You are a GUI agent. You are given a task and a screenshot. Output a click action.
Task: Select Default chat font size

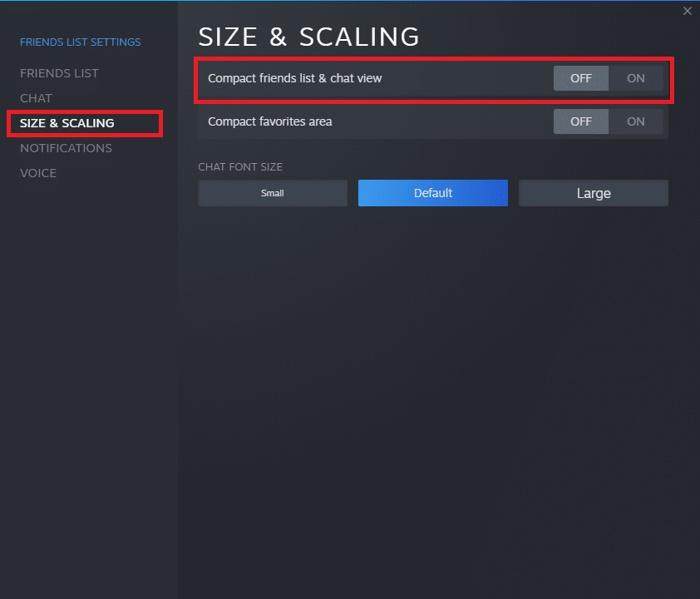pyautogui.click(x=433, y=193)
